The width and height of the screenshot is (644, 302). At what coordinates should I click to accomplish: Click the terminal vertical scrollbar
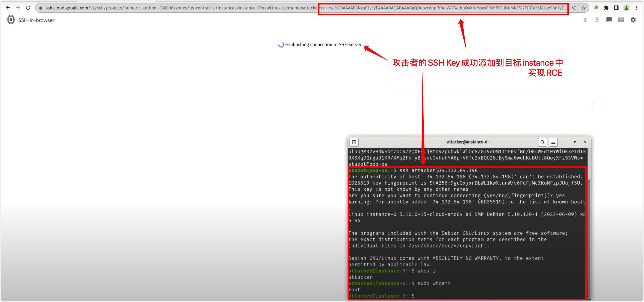[589, 239]
